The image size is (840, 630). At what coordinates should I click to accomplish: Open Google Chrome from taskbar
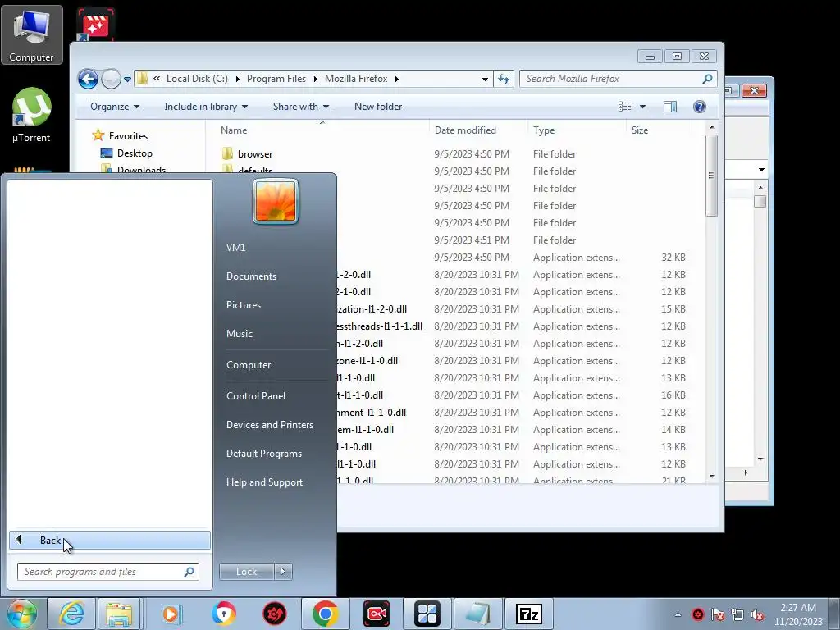(x=325, y=614)
